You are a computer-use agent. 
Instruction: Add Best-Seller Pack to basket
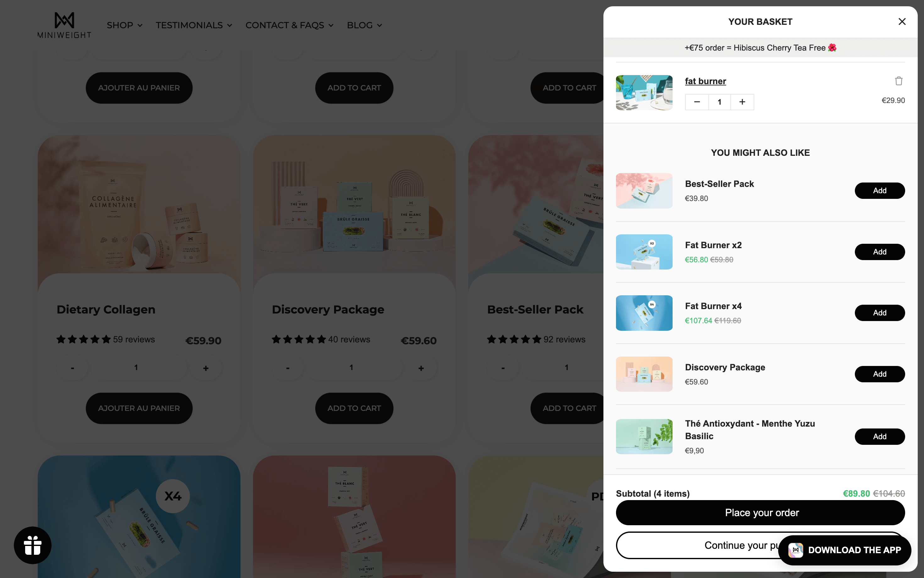point(879,190)
